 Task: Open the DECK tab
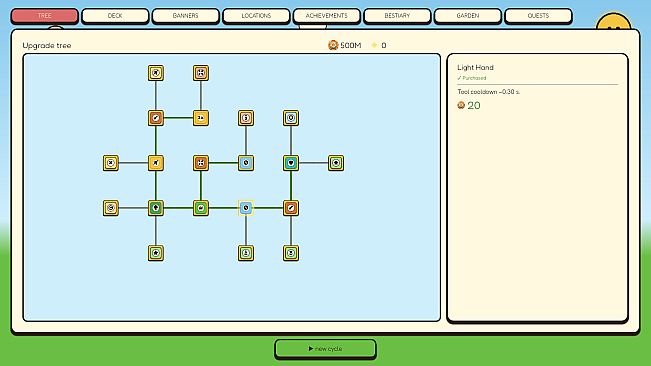pos(115,16)
